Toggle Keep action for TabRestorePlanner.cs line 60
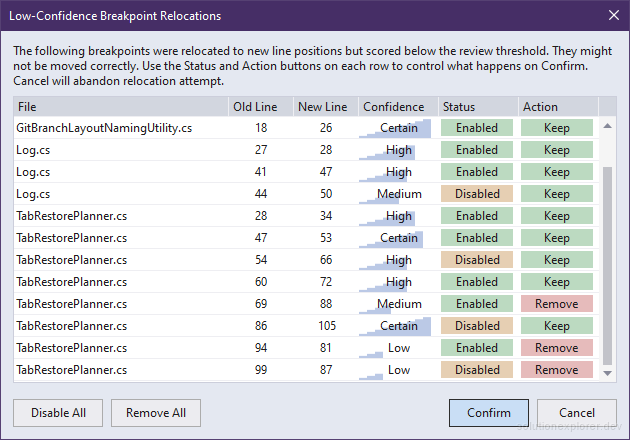The image size is (630, 440). pyautogui.click(x=556, y=282)
